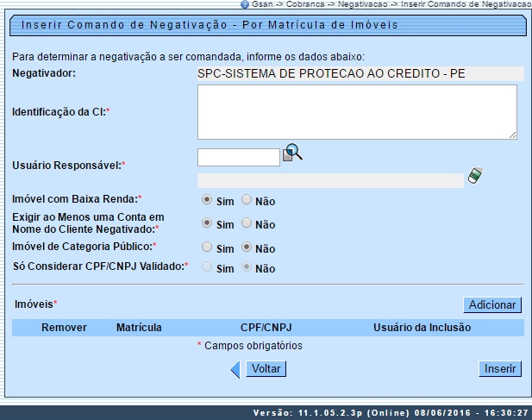
Task: Choose Sim for Exigir ao Menos uma Conta
Action: (206, 223)
